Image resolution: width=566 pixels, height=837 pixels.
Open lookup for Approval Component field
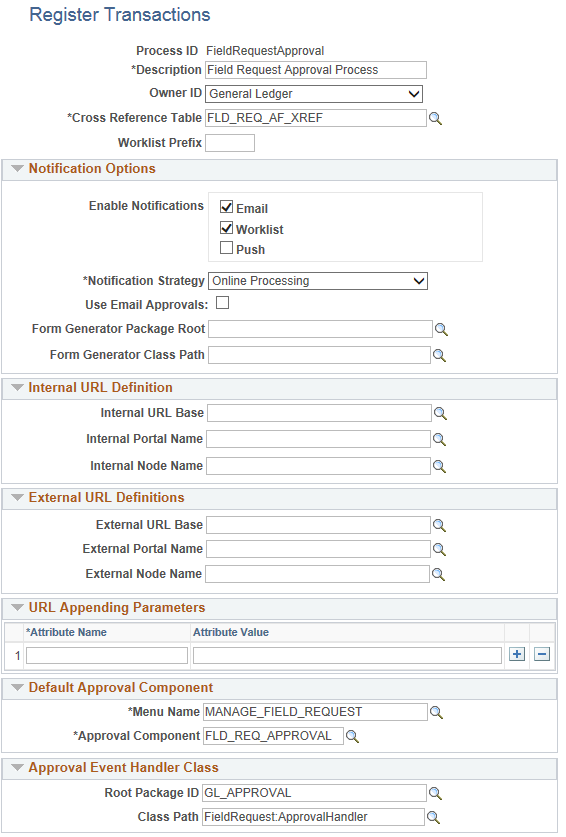[x=352, y=736]
